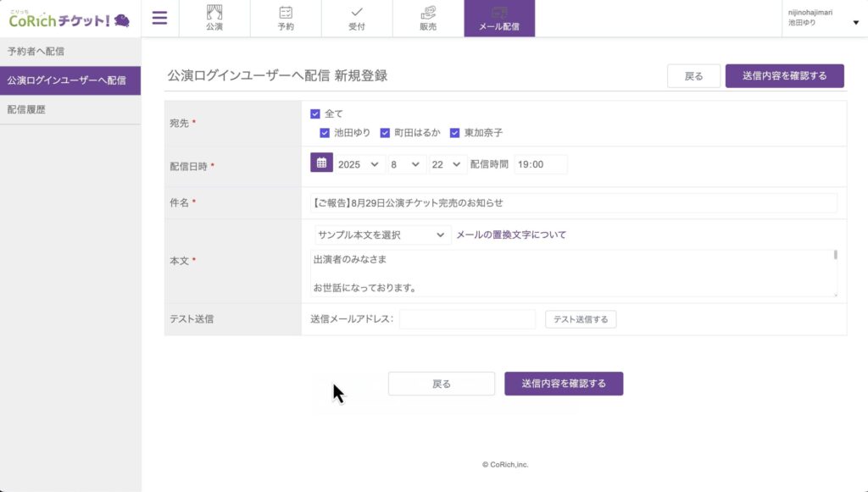Toggle the 全て recipients checkbox
The width and height of the screenshot is (868, 492).
[315, 113]
